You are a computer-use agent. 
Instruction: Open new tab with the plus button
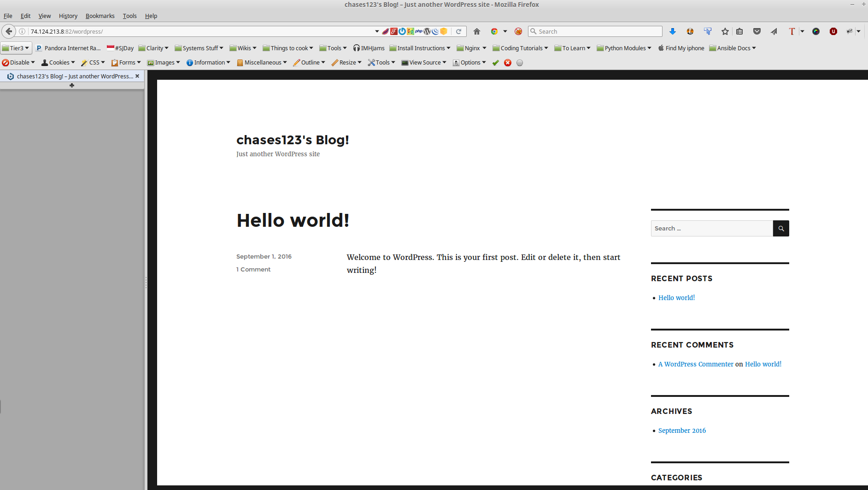pos(72,85)
